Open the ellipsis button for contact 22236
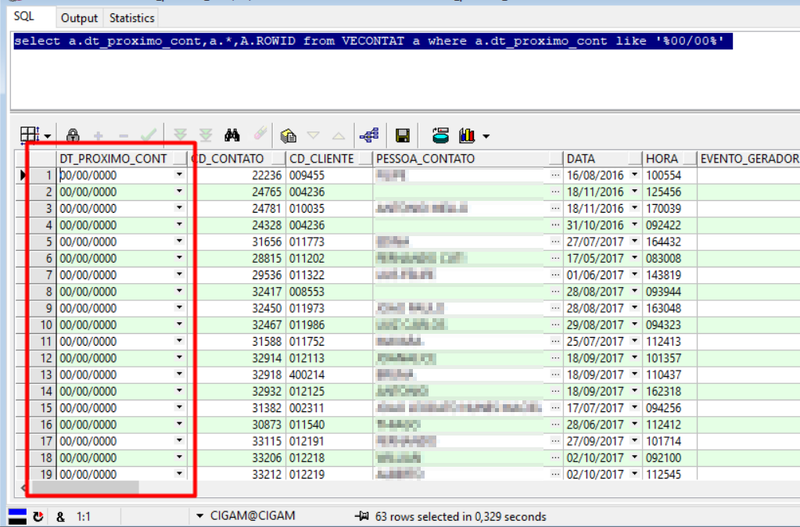 (x=556, y=175)
